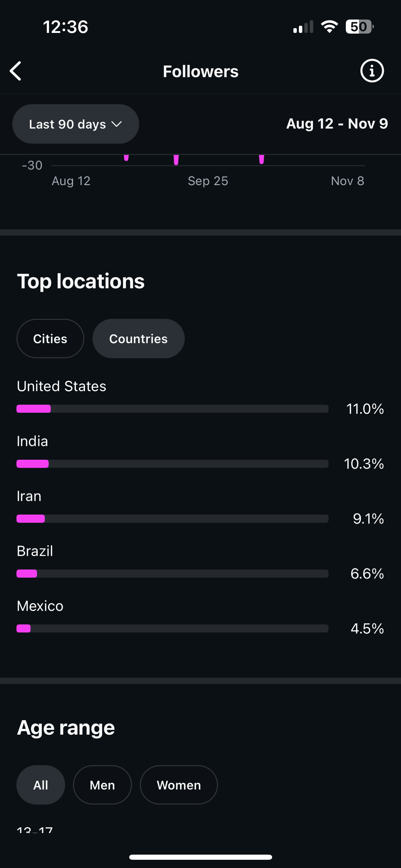Viewport: 401px width, 868px height.
Task: Go back using the back arrow
Action: (16, 71)
